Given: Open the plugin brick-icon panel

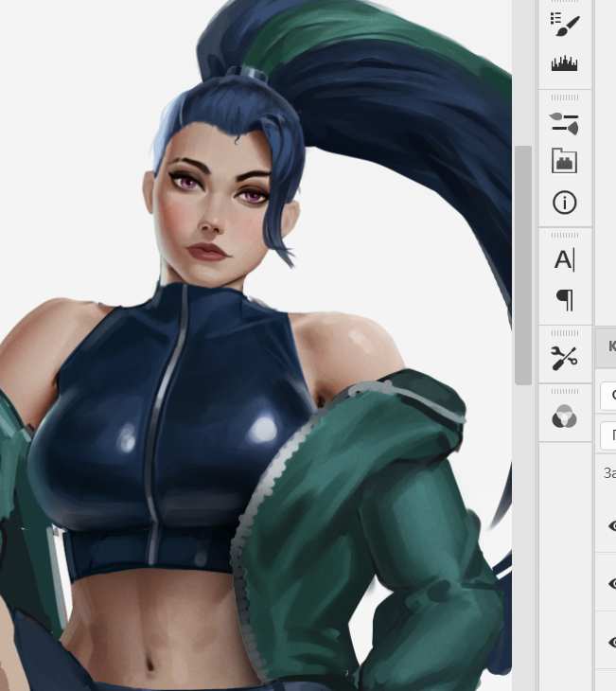Looking at the screenshot, I should coord(565,161).
